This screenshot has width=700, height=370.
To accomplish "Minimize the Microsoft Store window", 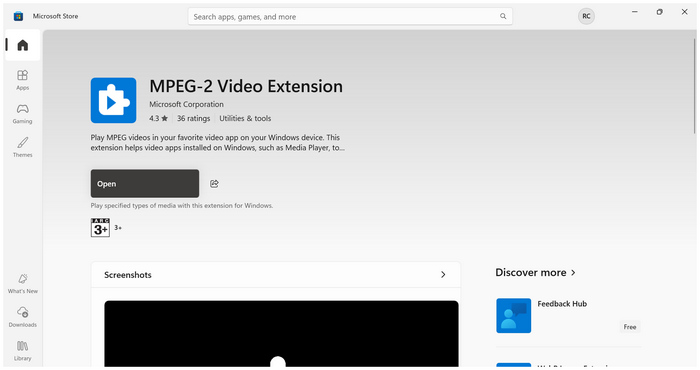I will click(634, 12).
